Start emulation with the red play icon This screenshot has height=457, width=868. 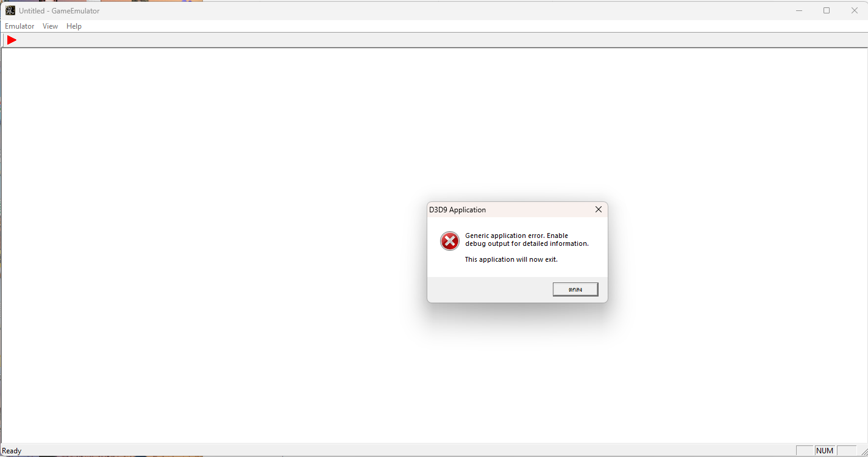pos(12,40)
